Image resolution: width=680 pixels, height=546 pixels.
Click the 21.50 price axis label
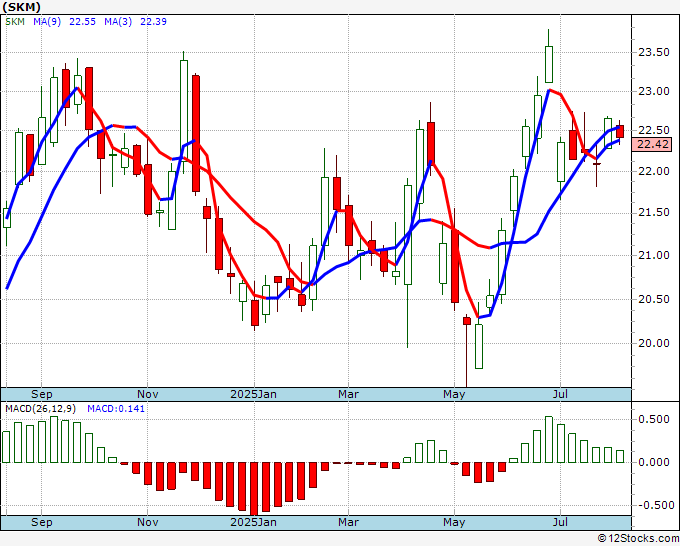pos(654,213)
